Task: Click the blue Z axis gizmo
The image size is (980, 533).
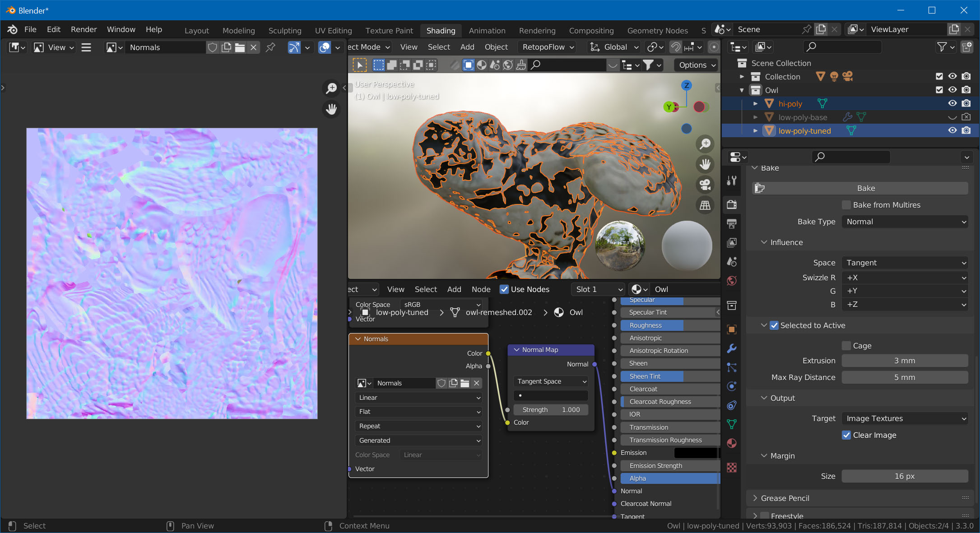Action: (687, 85)
